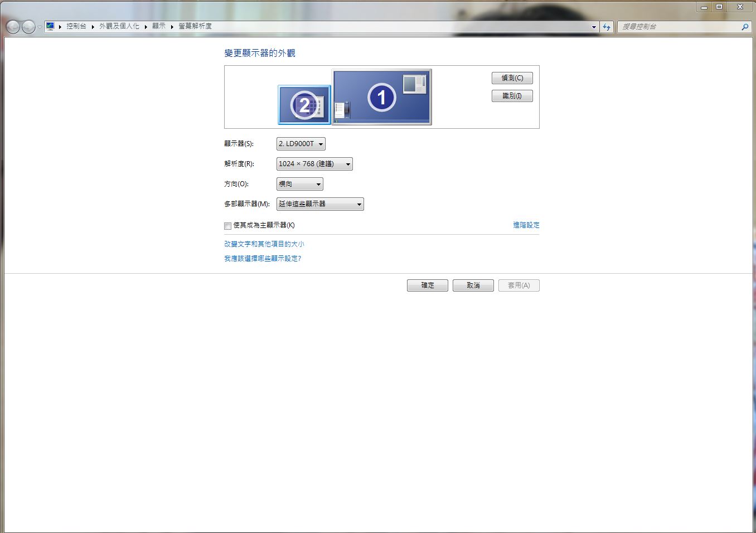This screenshot has width=756, height=533.
Task: Click the 確定 button
Action: pos(428,285)
